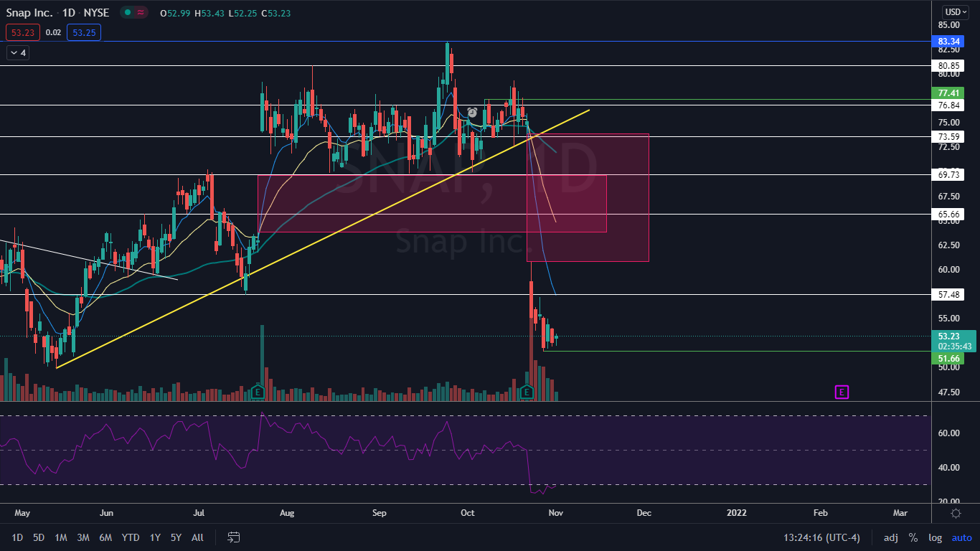Click the Dec label on time axis

644,513
